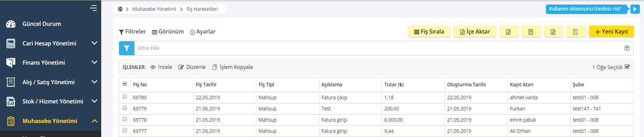Toggle the 1 Öğe Seçildi checkbox
This screenshot has width=644, height=137.
click(627, 67)
